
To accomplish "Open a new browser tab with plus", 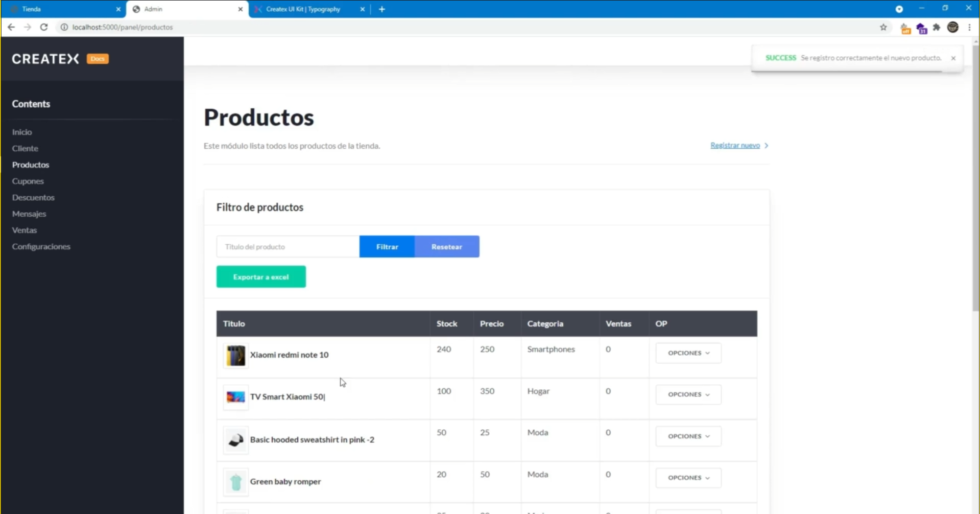I will [x=381, y=9].
